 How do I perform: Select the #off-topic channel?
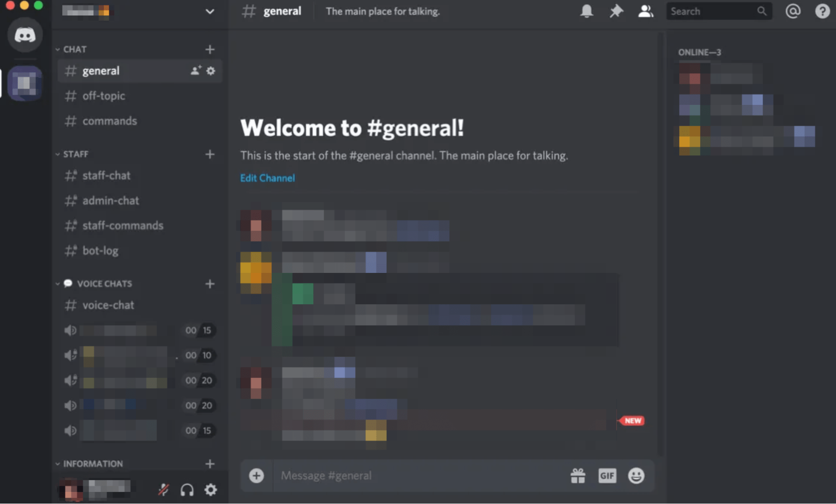(x=103, y=95)
